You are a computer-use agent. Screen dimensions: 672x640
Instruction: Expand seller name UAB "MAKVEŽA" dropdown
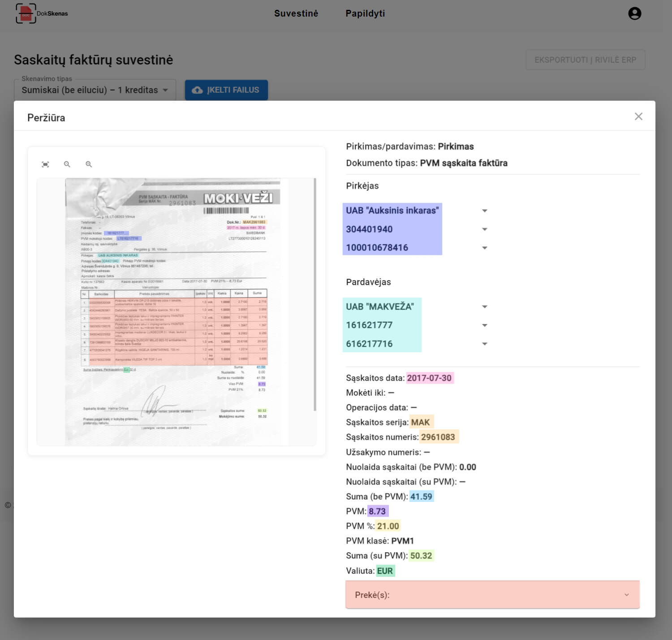(x=484, y=307)
